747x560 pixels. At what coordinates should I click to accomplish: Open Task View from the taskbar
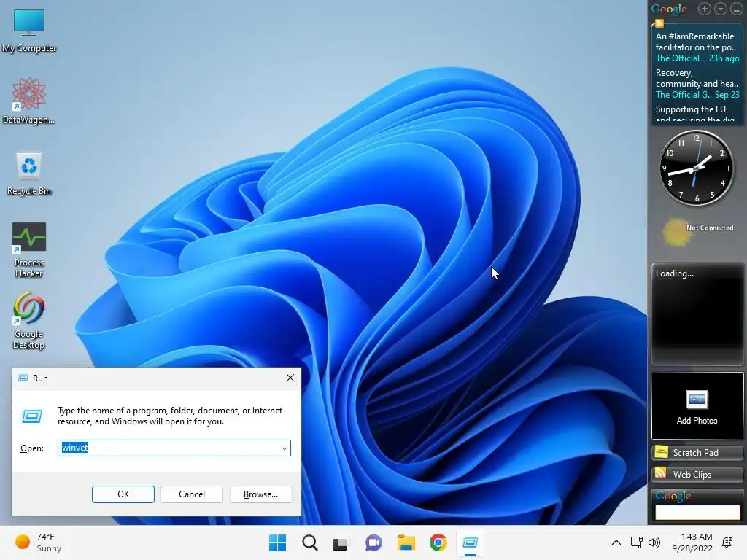[341, 542]
